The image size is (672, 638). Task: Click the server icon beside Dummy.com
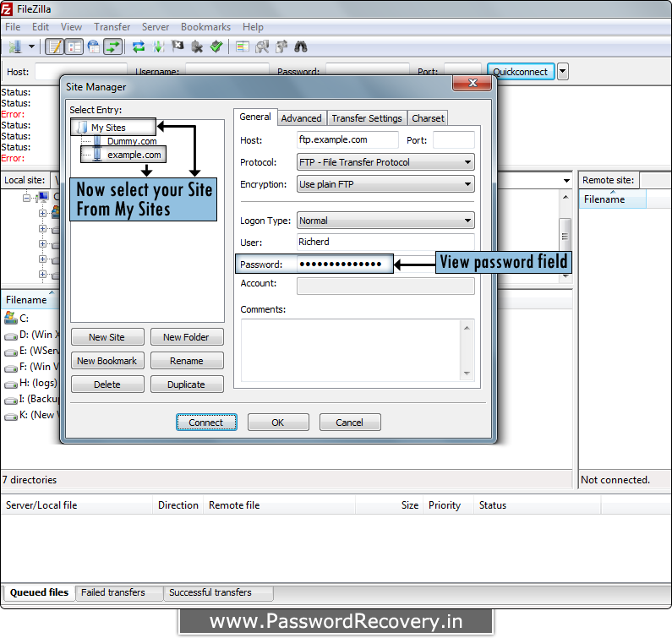point(98,140)
